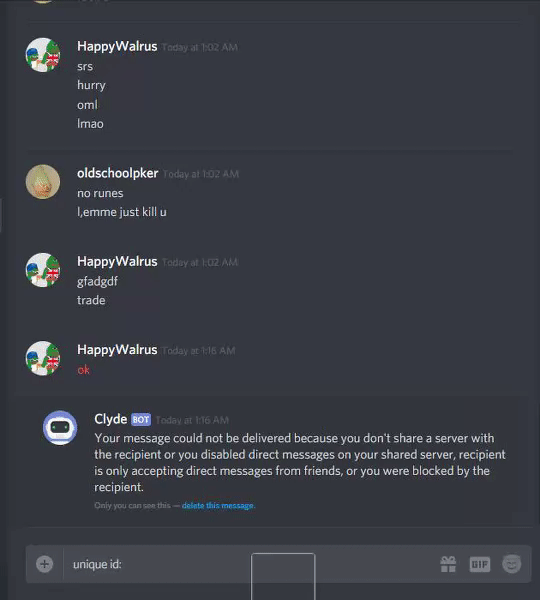Click Clyde bot's robot avatar
This screenshot has height=600, width=540.
tap(60, 427)
